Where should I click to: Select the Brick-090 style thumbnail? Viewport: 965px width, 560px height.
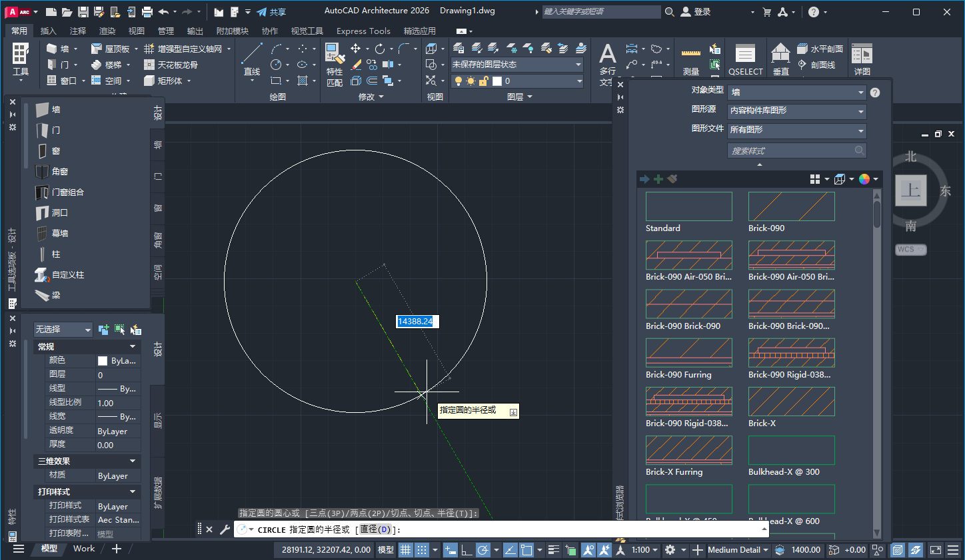pos(791,206)
